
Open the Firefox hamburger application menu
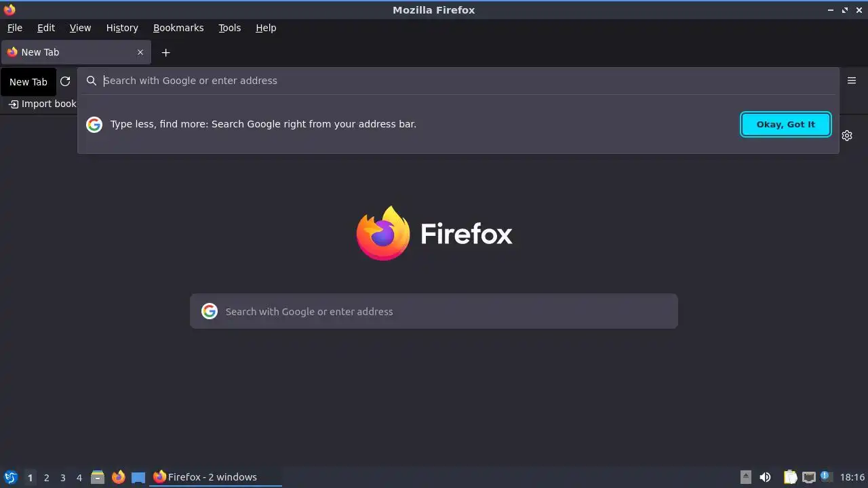tap(852, 81)
